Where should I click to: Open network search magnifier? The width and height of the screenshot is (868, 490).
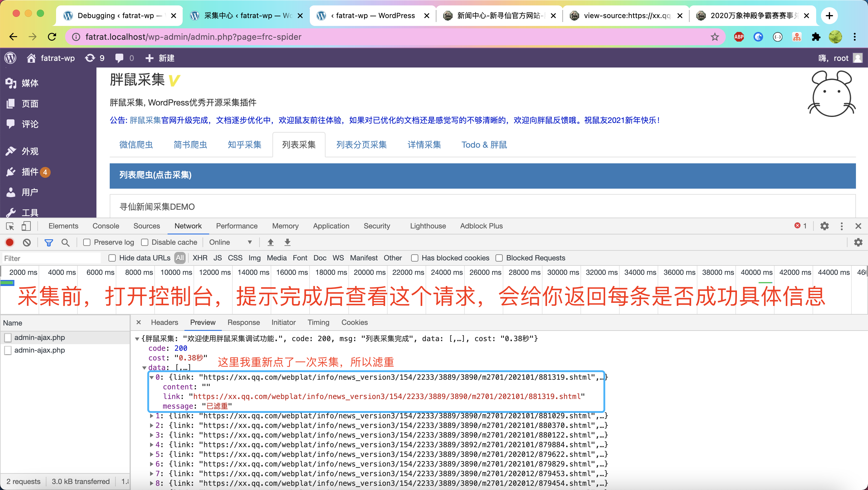point(65,242)
